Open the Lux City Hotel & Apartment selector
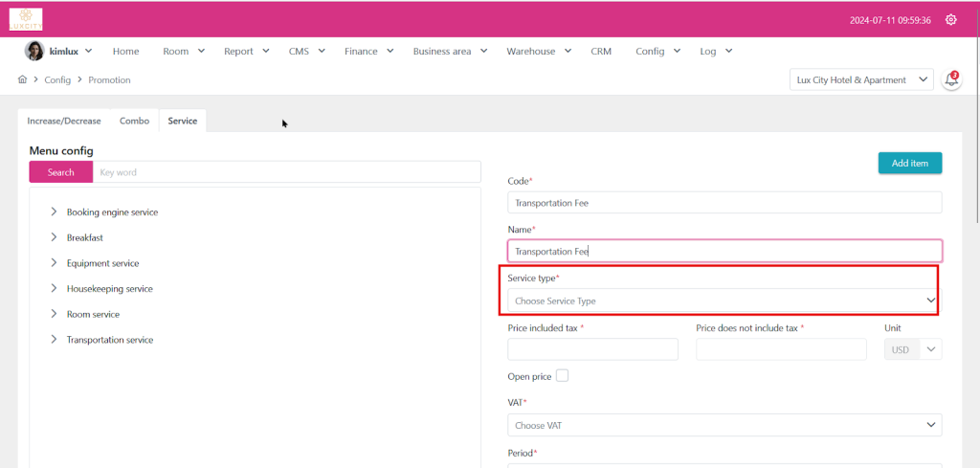Image resolution: width=980 pixels, height=468 pixels. click(860, 80)
